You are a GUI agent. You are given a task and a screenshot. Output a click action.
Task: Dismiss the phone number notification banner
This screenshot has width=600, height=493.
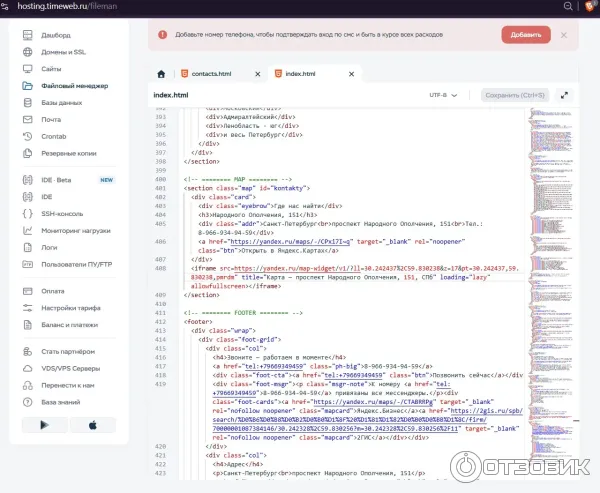coord(564,35)
